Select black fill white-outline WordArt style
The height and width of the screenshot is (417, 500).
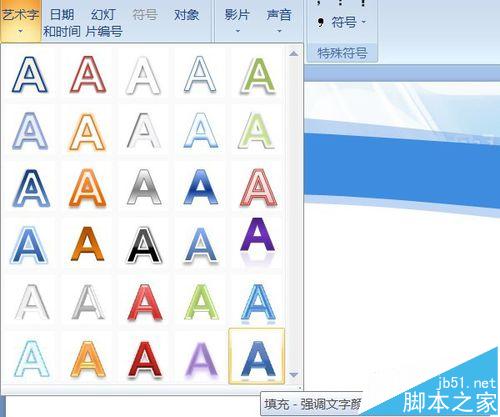tap(144, 244)
